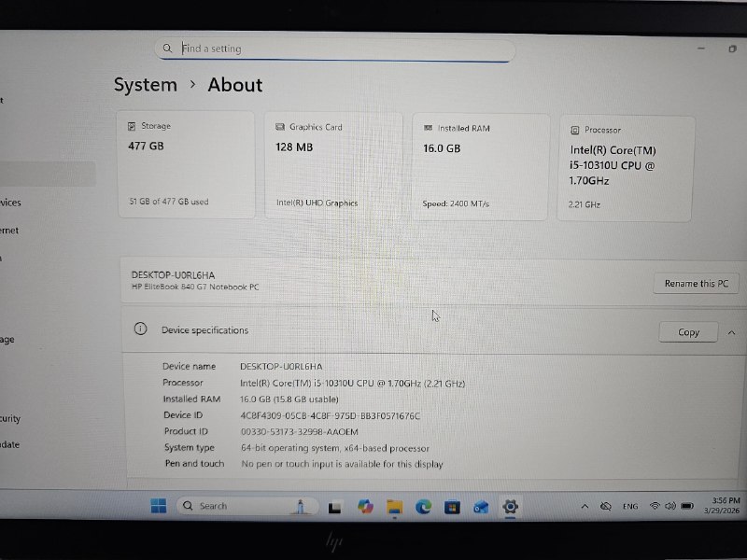Open Outlook from the taskbar
Viewport: 747px width, 560px height.
click(x=481, y=507)
